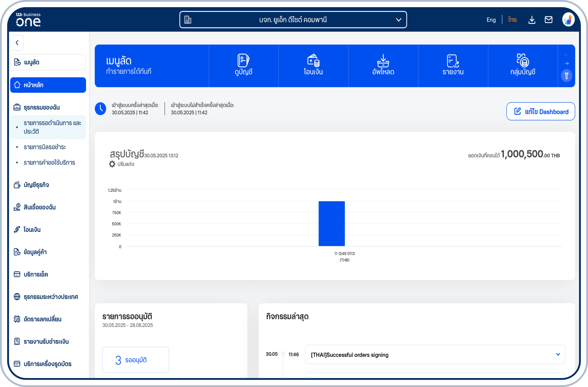Click the แก้ไข Dashboard button
The width and height of the screenshot is (588, 387).
point(540,112)
